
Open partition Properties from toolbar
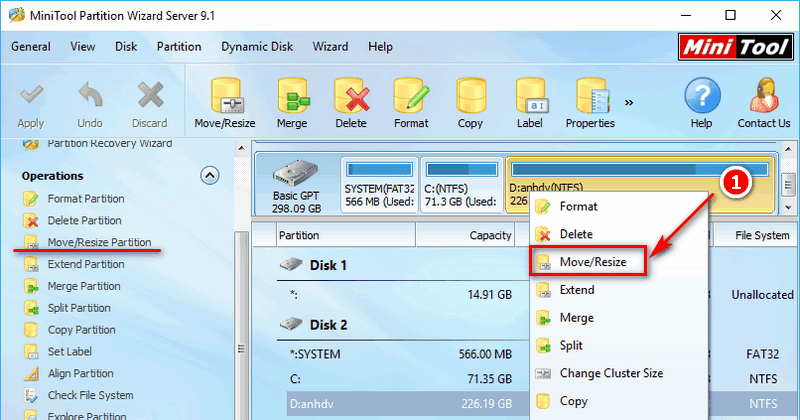(590, 104)
